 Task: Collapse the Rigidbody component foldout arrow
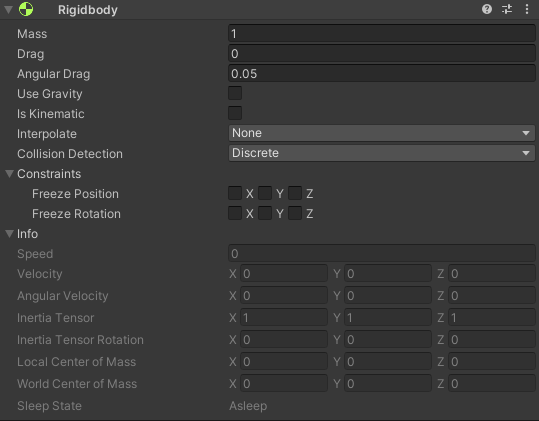coord(9,9)
